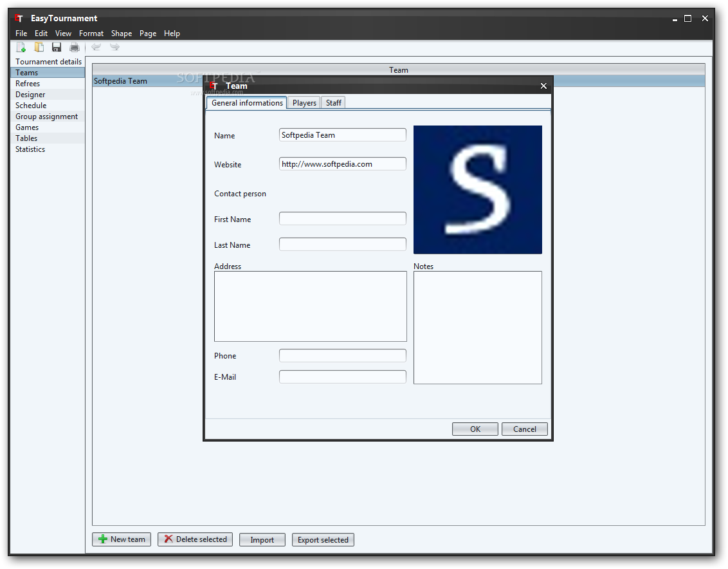Click the Team column header
728x569 pixels.
pyautogui.click(x=398, y=70)
